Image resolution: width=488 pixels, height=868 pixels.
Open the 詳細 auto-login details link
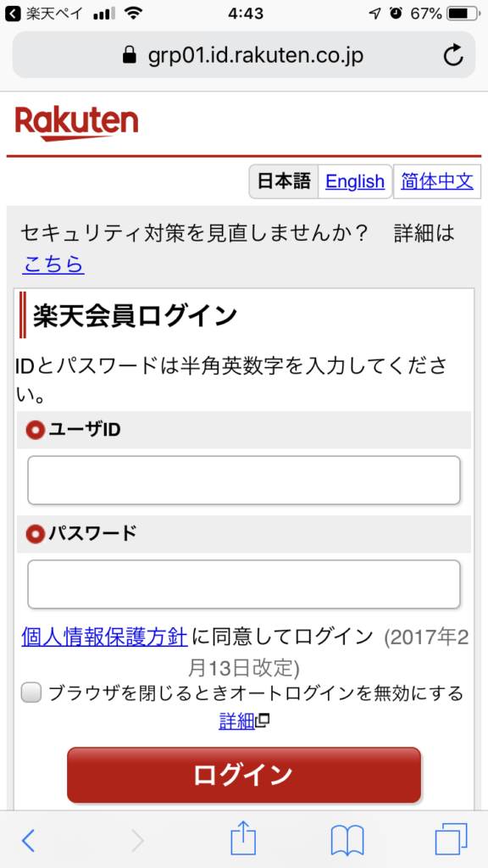pyautogui.click(x=236, y=721)
